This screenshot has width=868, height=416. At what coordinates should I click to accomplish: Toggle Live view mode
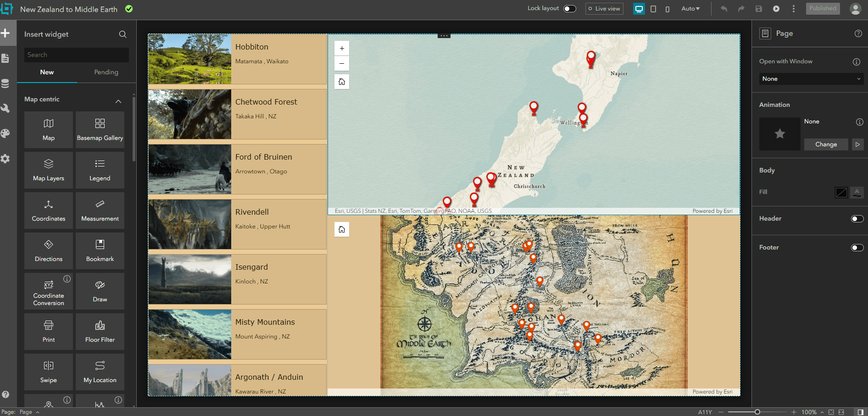point(604,9)
